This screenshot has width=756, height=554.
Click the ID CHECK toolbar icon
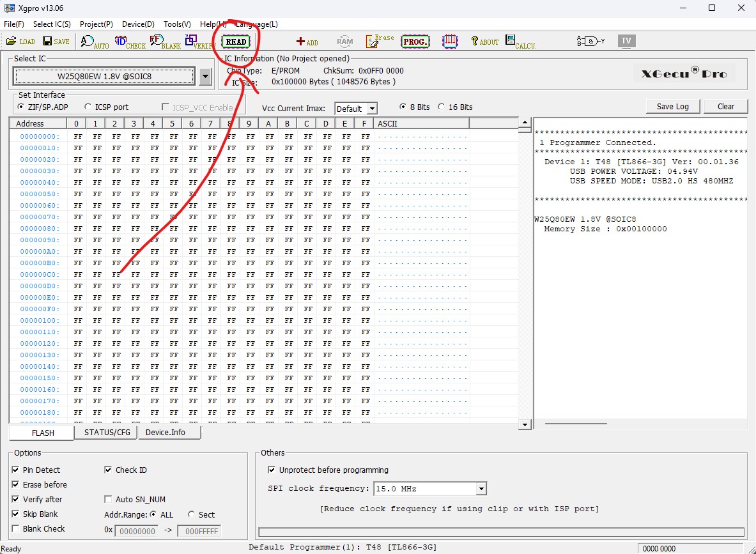[x=130, y=42]
